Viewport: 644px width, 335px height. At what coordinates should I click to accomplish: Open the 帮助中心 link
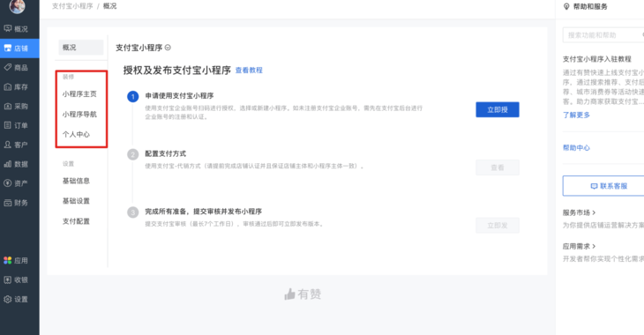(576, 148)
